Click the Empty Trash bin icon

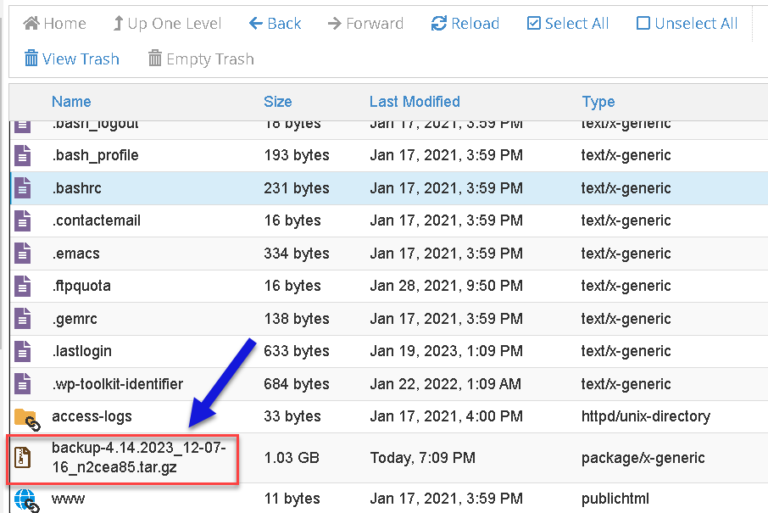tap(155, 58)
